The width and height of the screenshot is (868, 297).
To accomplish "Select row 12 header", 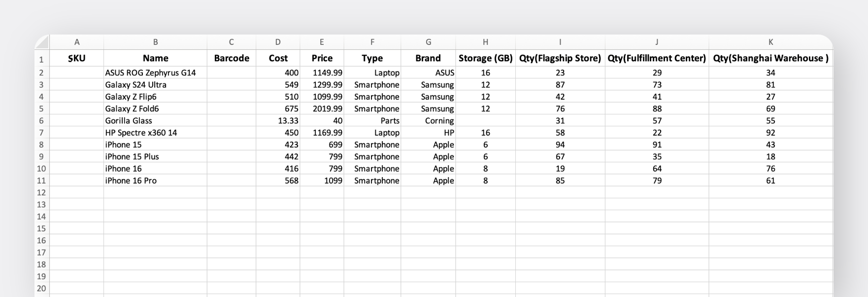I will point(41,192).
